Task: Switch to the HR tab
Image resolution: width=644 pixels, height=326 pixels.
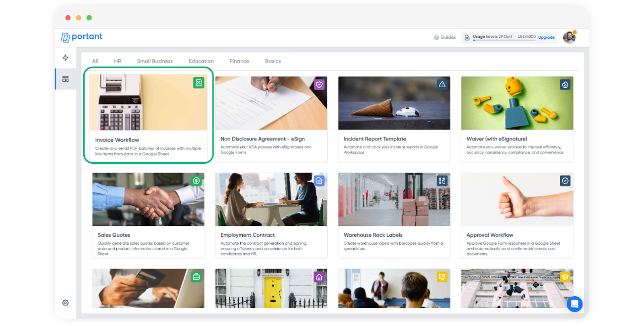Action: click(x=118, y=61)
